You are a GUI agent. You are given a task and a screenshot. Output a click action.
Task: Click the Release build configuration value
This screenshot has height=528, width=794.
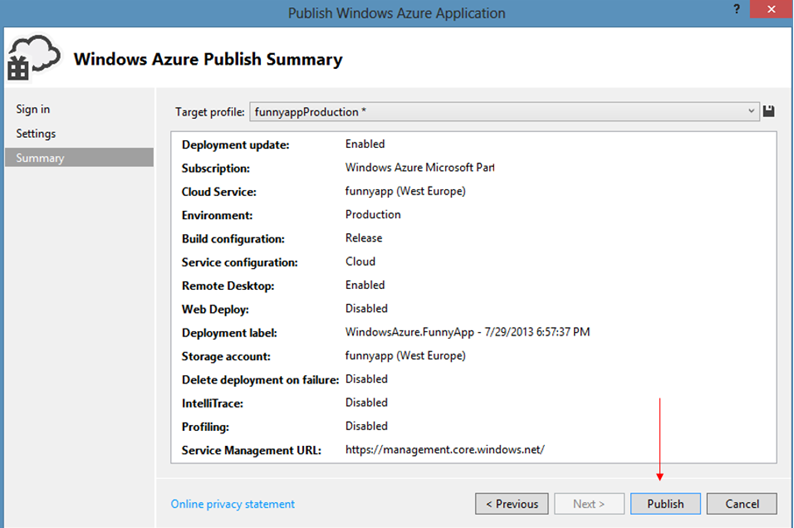tap(364, 238)
